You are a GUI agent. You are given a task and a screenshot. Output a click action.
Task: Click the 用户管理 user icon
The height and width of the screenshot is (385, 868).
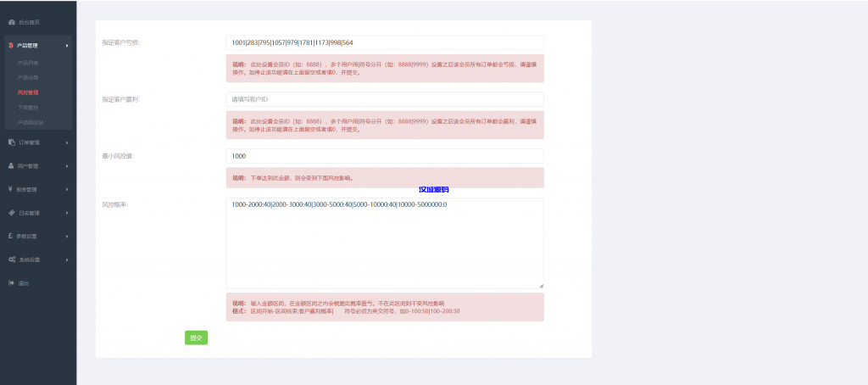coord(12,165)
